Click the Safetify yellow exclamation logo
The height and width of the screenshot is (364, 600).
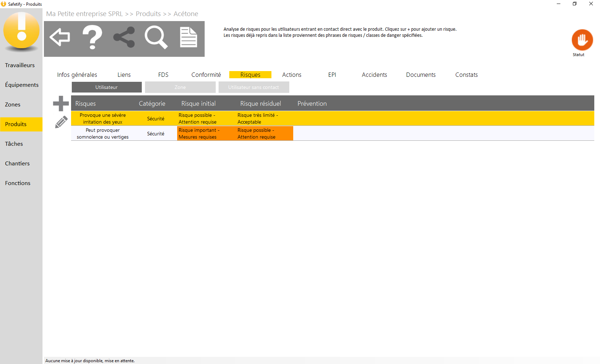[21, 31]
